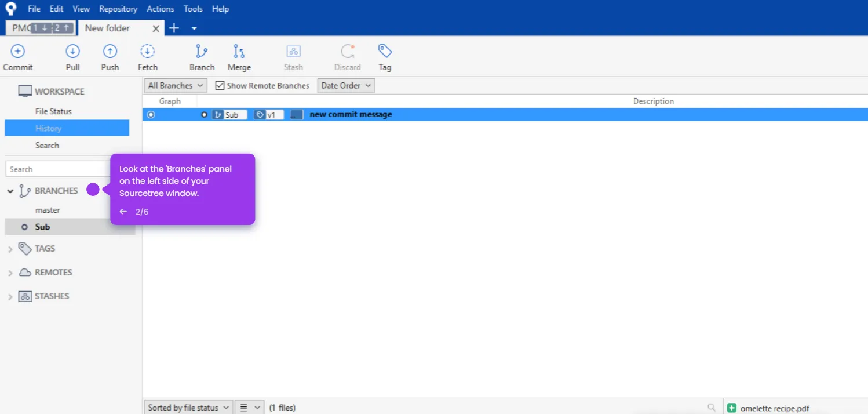Click the Sourcetree logo icon
The width and height of the screenshot is (868, 414).
click(11, 9)
